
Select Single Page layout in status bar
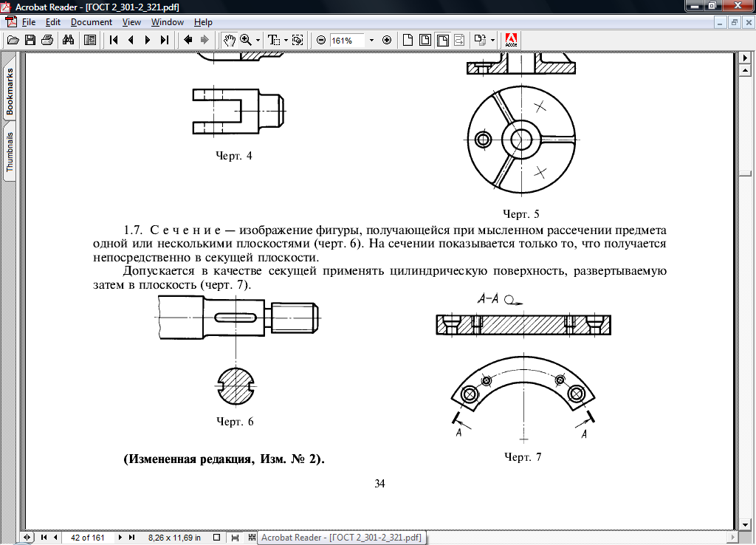217,538
